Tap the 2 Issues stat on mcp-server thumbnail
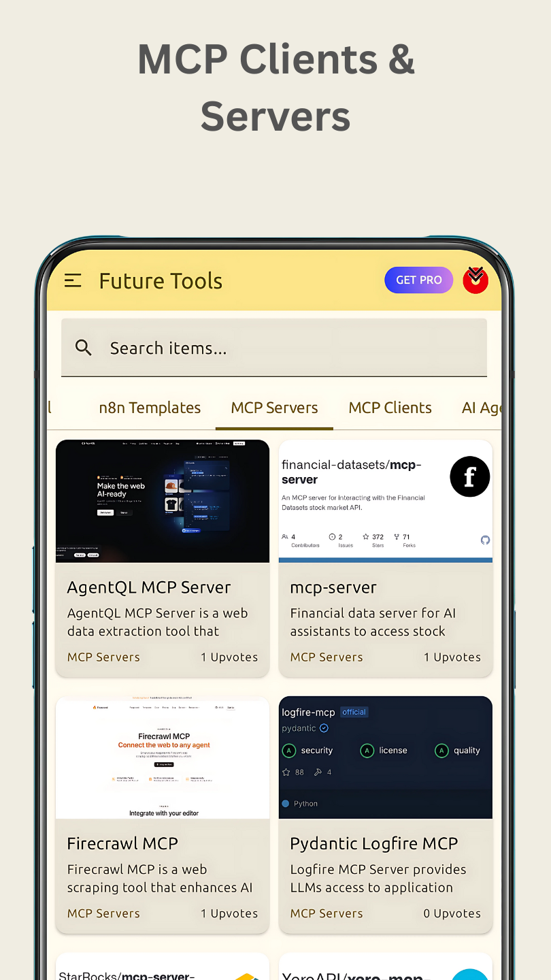The image size is (551, 980). click(341, 540)
